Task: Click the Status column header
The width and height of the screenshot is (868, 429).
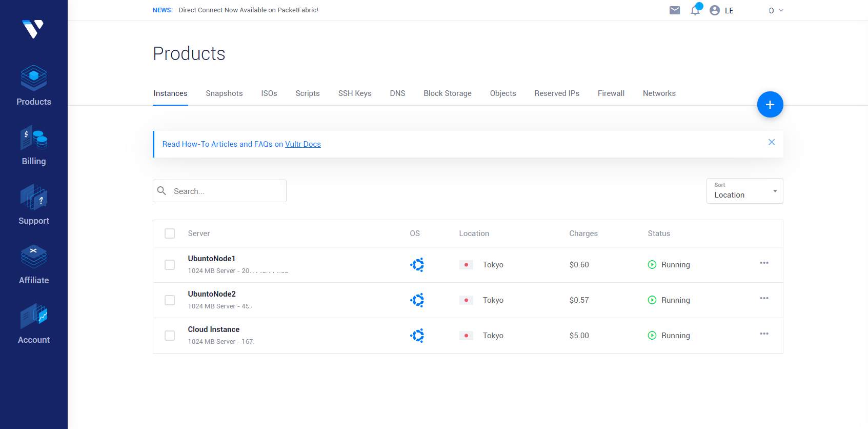Action: click(x=659, y=233)
